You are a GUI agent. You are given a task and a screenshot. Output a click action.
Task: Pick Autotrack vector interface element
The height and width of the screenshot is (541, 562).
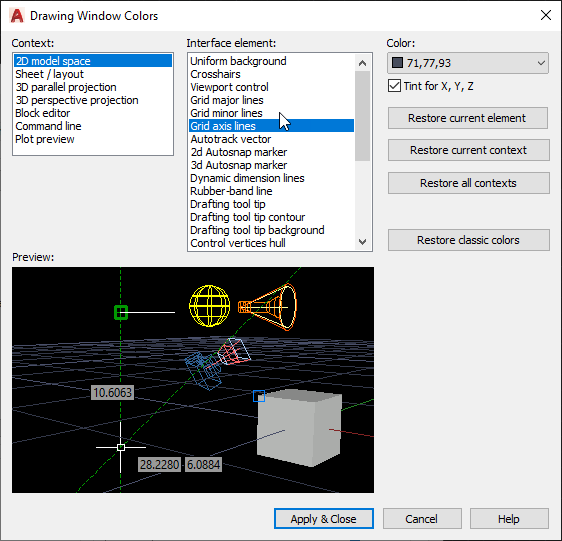tap(230, 139)
